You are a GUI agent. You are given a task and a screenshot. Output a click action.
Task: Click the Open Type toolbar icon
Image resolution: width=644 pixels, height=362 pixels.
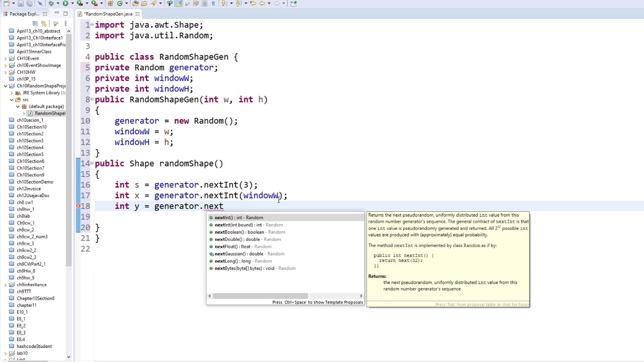pos(135,4)
